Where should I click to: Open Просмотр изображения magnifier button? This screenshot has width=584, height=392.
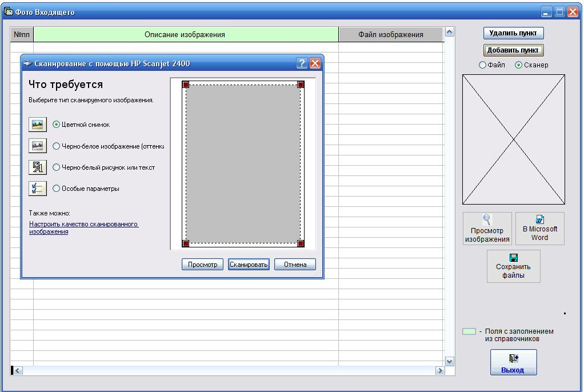487,229
